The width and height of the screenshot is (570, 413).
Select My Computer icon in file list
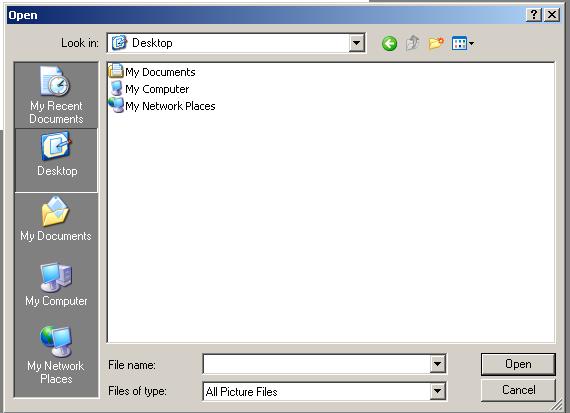[x=116, y=88]
